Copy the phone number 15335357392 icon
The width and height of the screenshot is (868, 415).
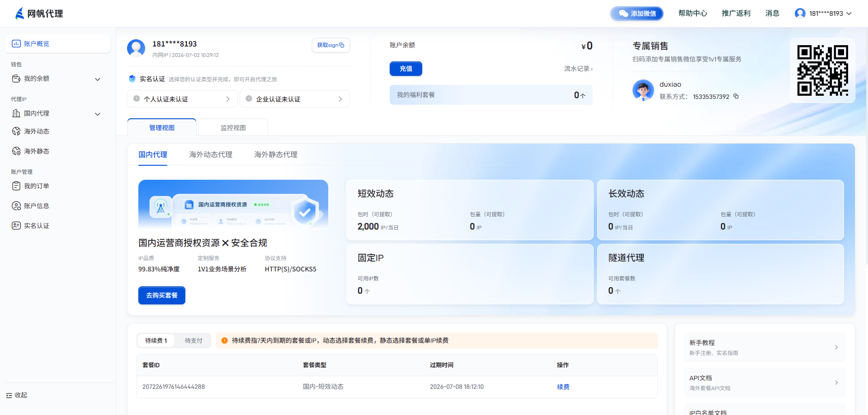point(736,96)
